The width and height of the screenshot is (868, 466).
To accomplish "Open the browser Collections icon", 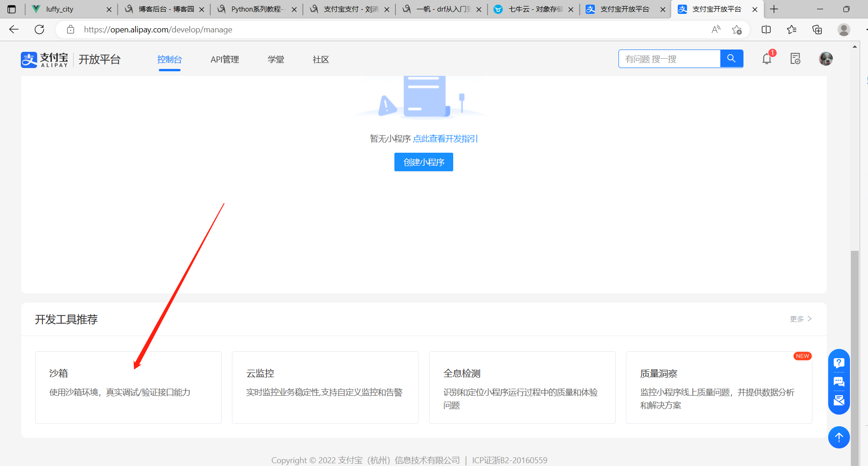I will click(817, 30).
